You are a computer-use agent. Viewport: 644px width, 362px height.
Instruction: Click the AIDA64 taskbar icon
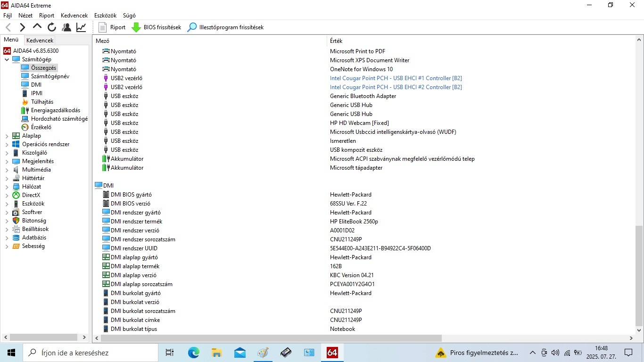tap(332, 353)
